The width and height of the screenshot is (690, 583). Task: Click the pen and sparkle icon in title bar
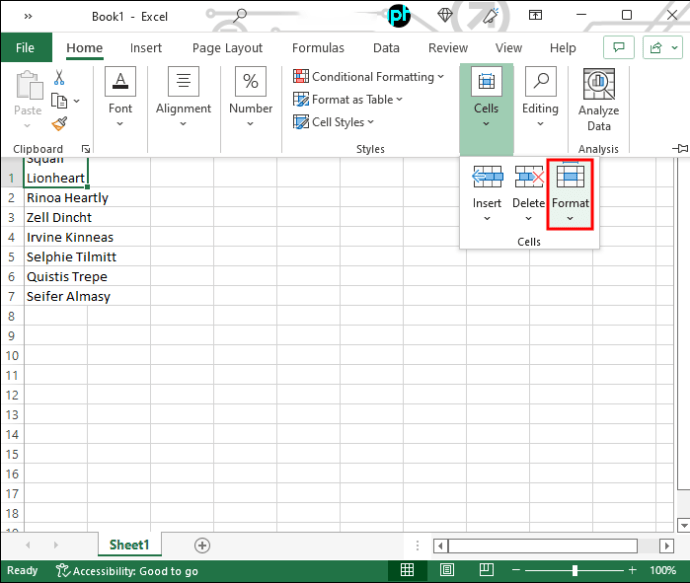[x=490, y=15]
